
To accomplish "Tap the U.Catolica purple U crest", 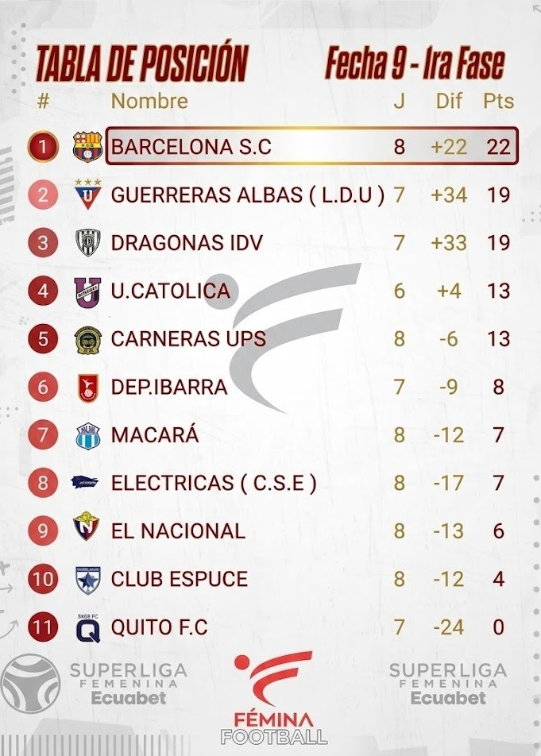I will tap(87, 291).
